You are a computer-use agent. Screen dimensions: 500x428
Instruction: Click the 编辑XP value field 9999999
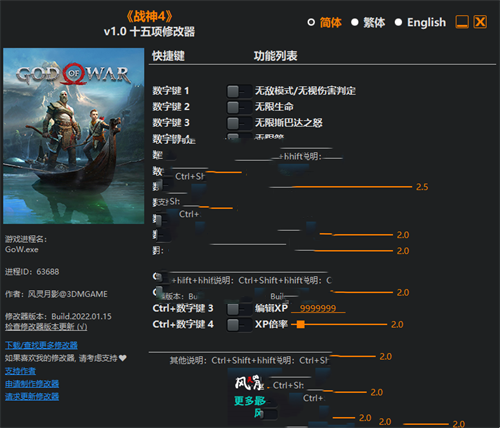coord(318,308)
